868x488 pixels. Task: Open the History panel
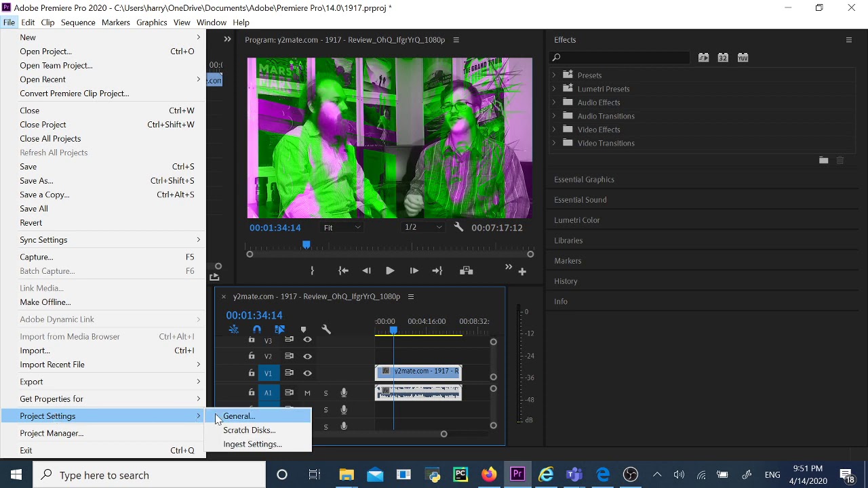pos(566,281)
